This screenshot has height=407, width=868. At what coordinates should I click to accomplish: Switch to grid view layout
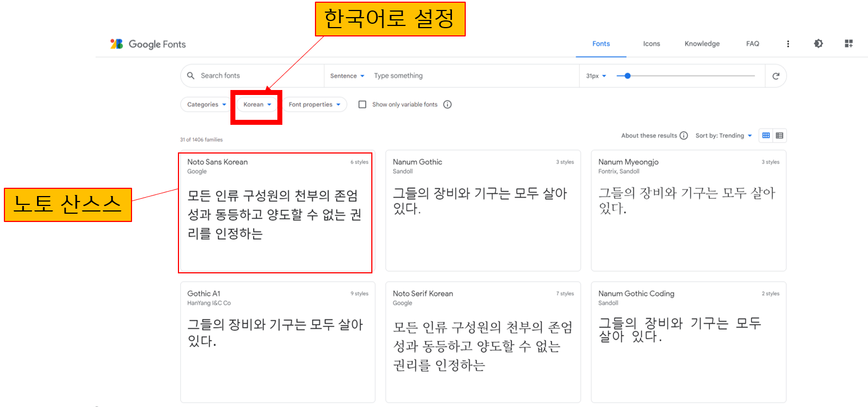click(x=766, y=136)
